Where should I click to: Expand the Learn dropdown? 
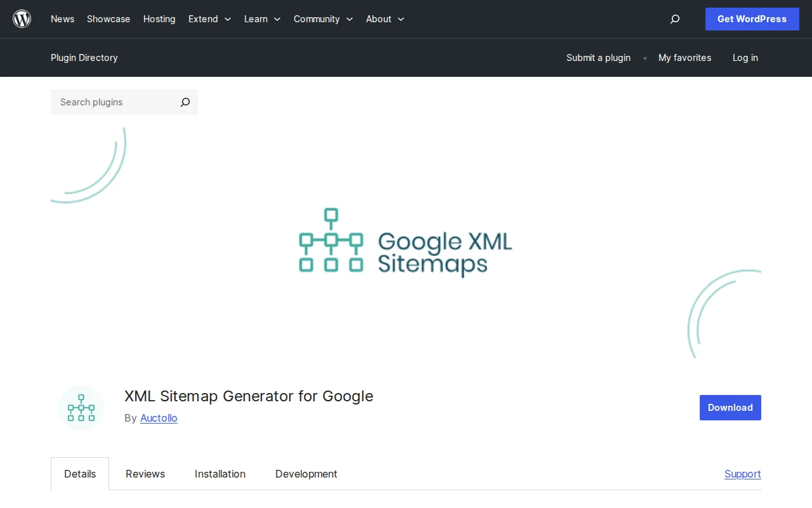point(262,19)
